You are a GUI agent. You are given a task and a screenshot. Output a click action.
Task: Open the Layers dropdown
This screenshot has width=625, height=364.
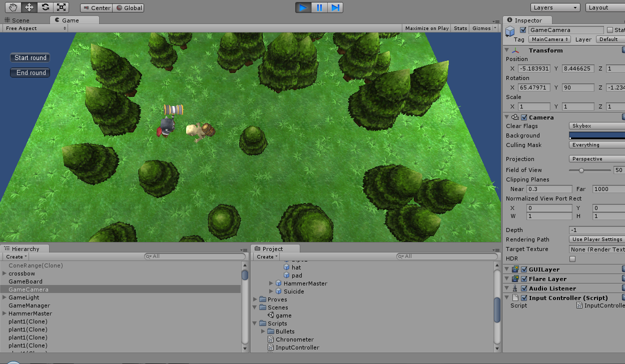pyautogui.click(x=555, y=7)
